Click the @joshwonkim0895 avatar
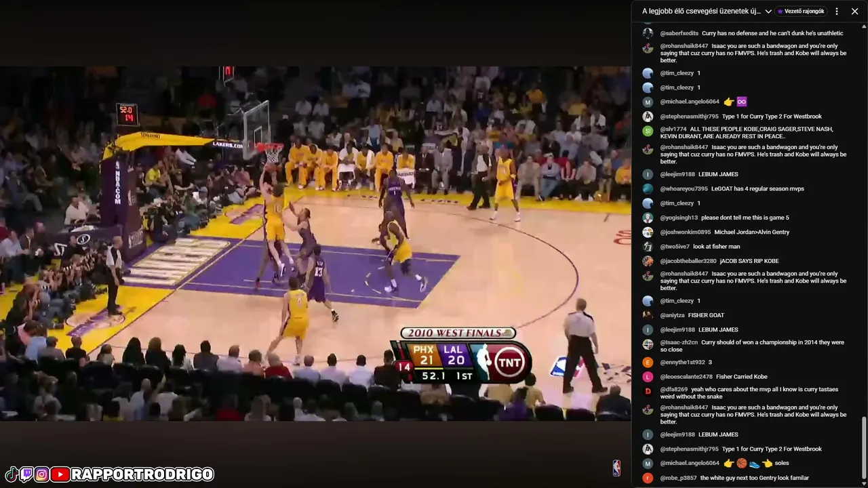 click(648, 232)
